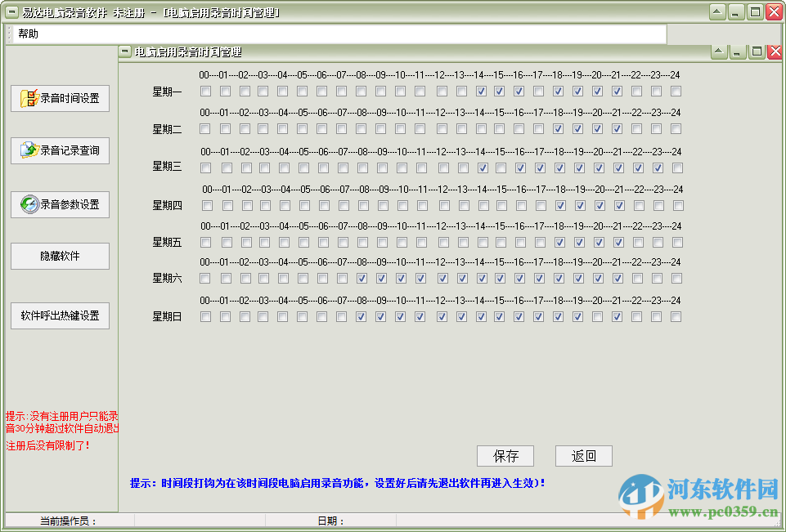Enable the 星期五 10 hour checkbox
Screen dimensions: 786x532
[402, 243]
